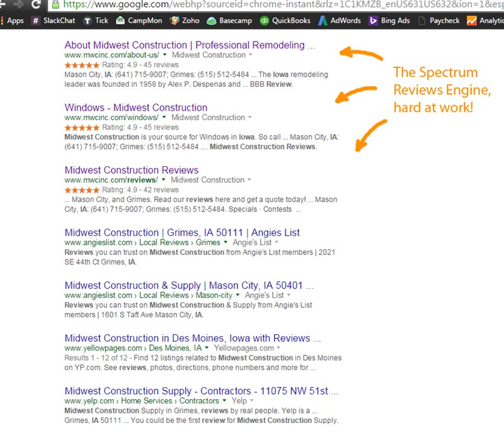Open the 'Windows - Midwest Construction' result

[135, 108]
